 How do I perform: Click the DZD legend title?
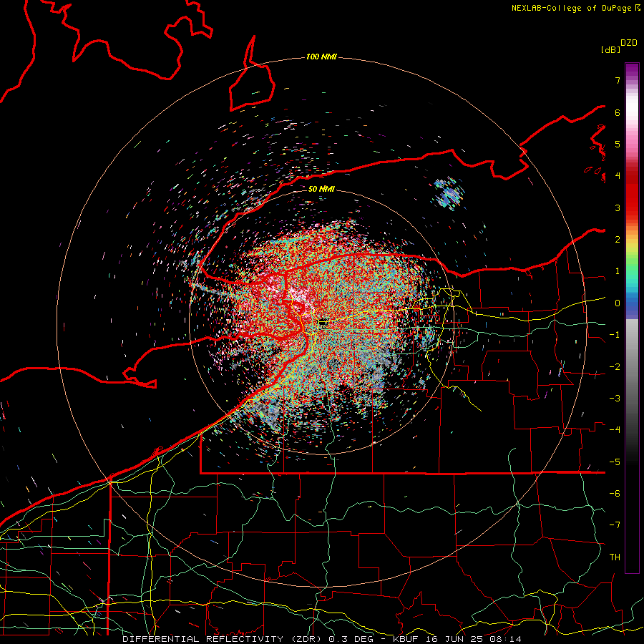(x=629, y=43)
